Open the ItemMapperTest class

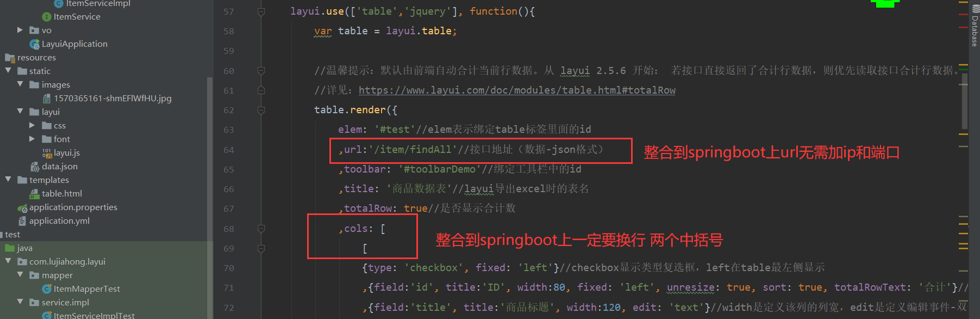point(86,289)
